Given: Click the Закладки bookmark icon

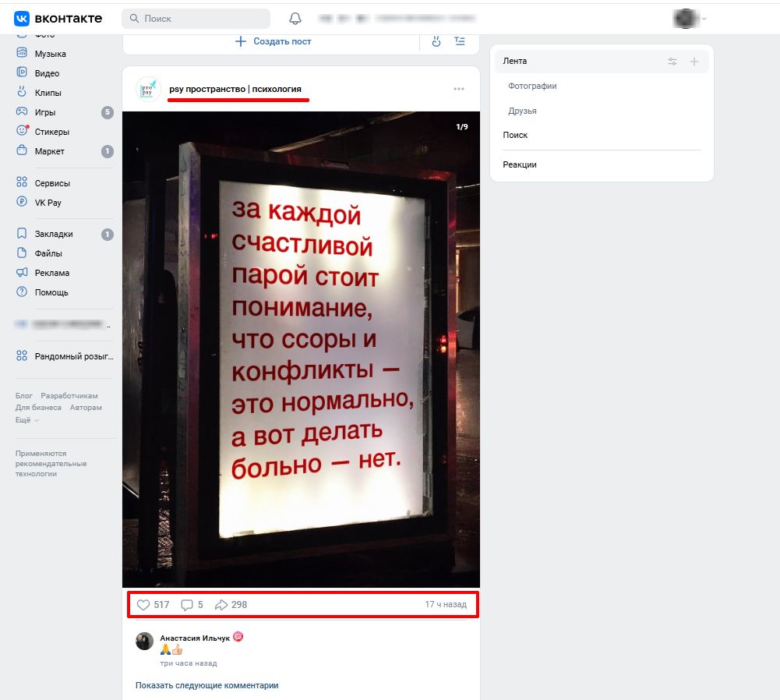Looking at the screenshot, I should click(22, 233).
